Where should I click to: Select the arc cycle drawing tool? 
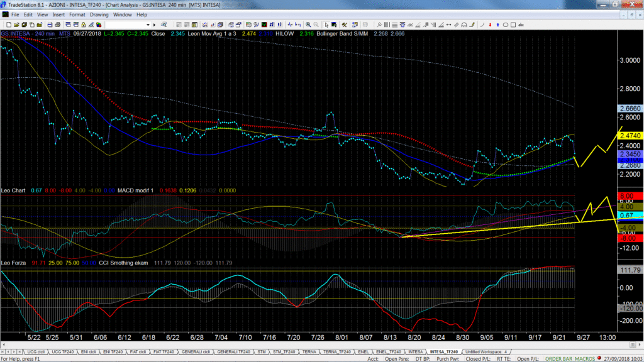(x=464, y=25)
